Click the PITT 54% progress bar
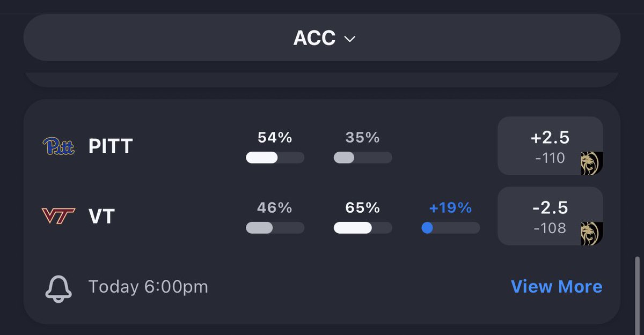This screenshot has height=335, width=644. [x=275, y=158]
